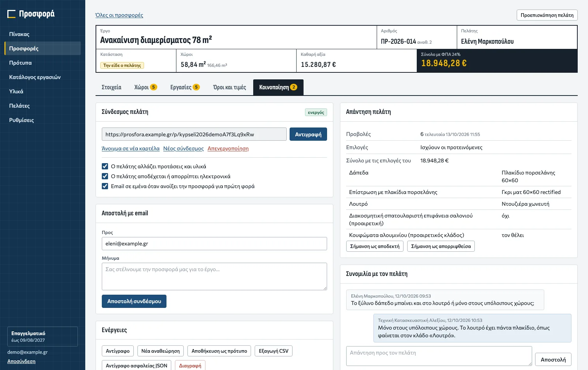Click the Προσφορά logo icon
Screen dimensions: 588x370
[11, 14]
